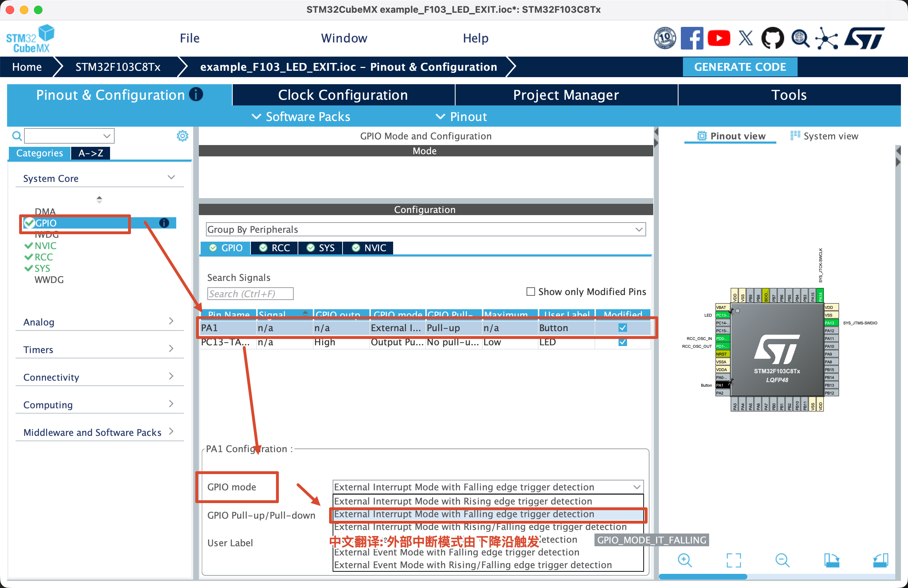The width and height of the screenshot is (908, 588).
Task: Click the STM32CubeMX logo
Action: [x=30, y=39]
